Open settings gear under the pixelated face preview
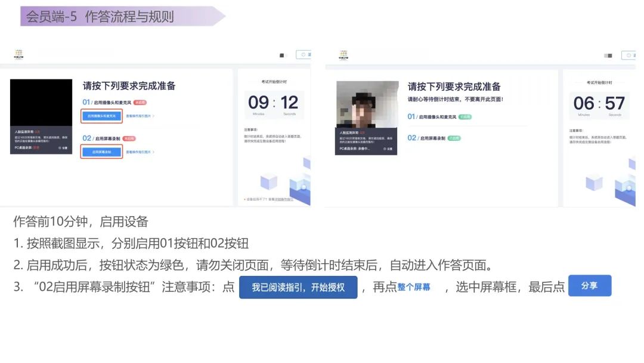Image resolution: width=644 pixels, height=363 pixels. (x=388, y=149)
